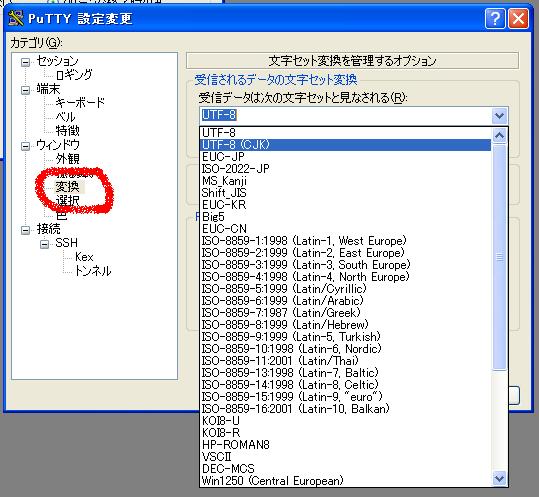Click the dropdown list scrollbar thumb

click(499, 257)
